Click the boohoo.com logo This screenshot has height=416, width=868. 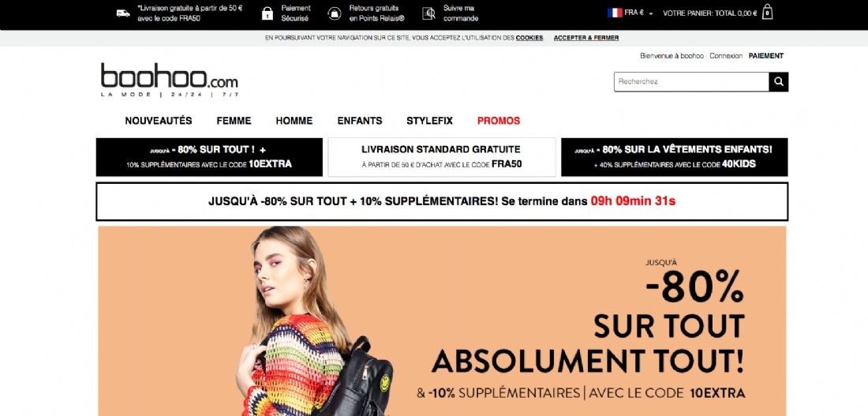pyautogui.click(x=170, y=79)
